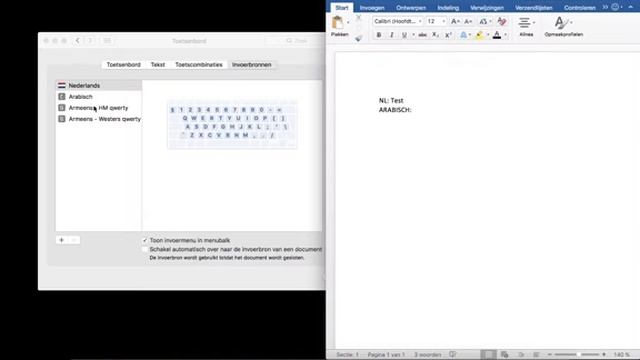Open the Tekst tab in keyboard preferences
Screen dimensions: 640x360
click(x=158, y=64)
